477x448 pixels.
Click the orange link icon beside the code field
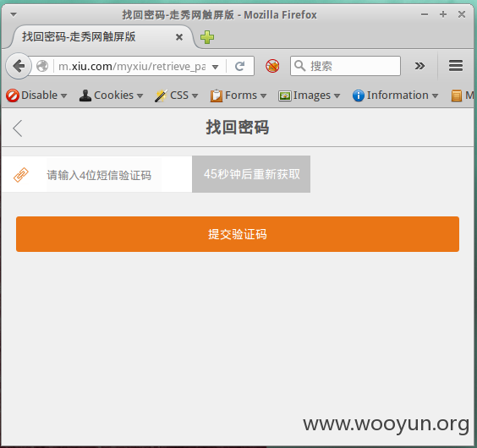(21, 175)
